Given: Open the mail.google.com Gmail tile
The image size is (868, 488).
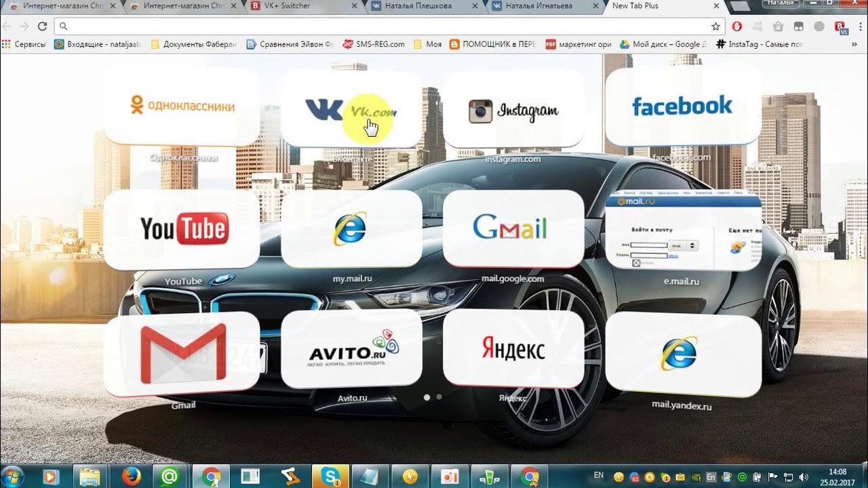Looking at the screenshot, I should pos(513,228).
